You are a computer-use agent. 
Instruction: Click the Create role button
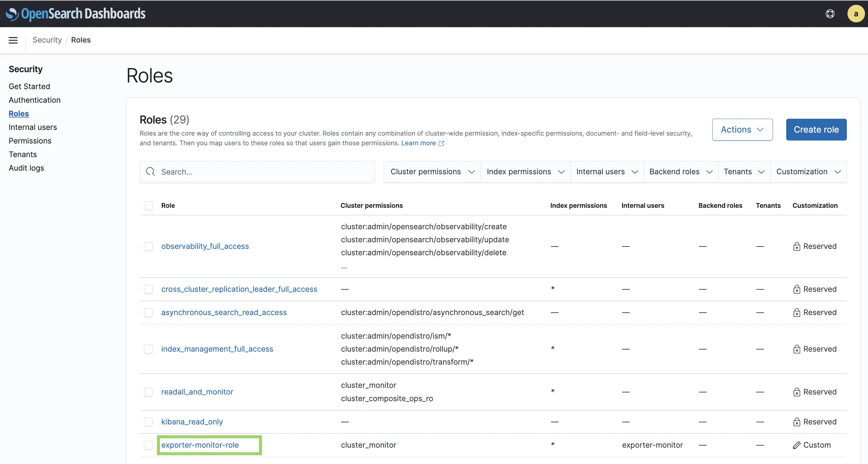816,130
